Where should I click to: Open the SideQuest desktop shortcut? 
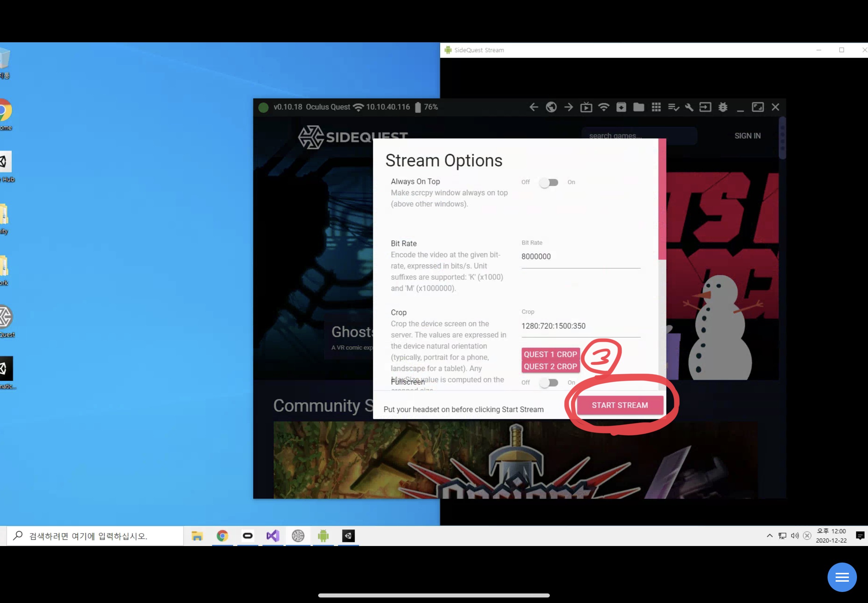coord(6,321)
